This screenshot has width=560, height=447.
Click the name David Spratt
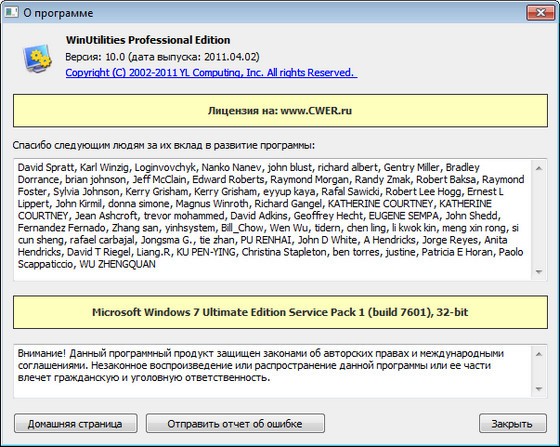tap(46, 167)
